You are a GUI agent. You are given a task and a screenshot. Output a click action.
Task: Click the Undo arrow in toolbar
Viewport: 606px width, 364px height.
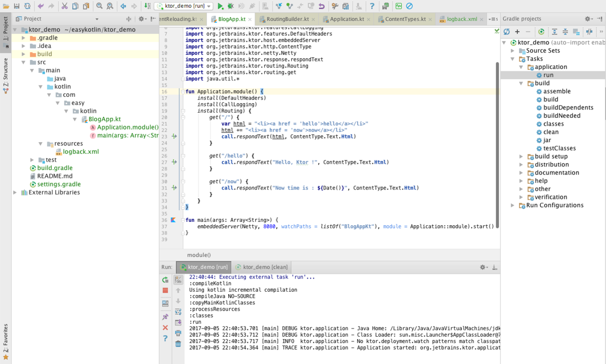tap(41, 6)
